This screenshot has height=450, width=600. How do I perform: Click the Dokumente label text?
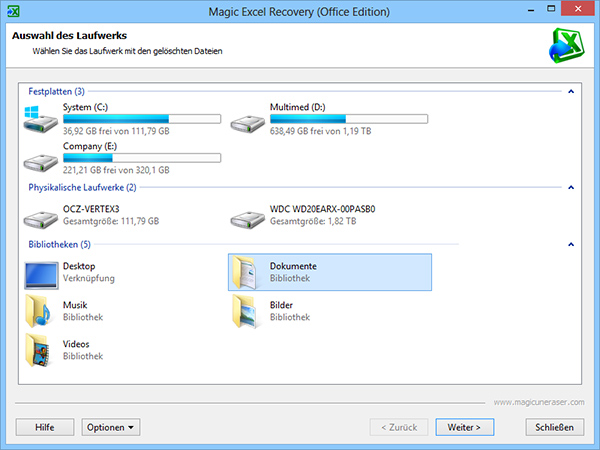(x=293, y=266)
